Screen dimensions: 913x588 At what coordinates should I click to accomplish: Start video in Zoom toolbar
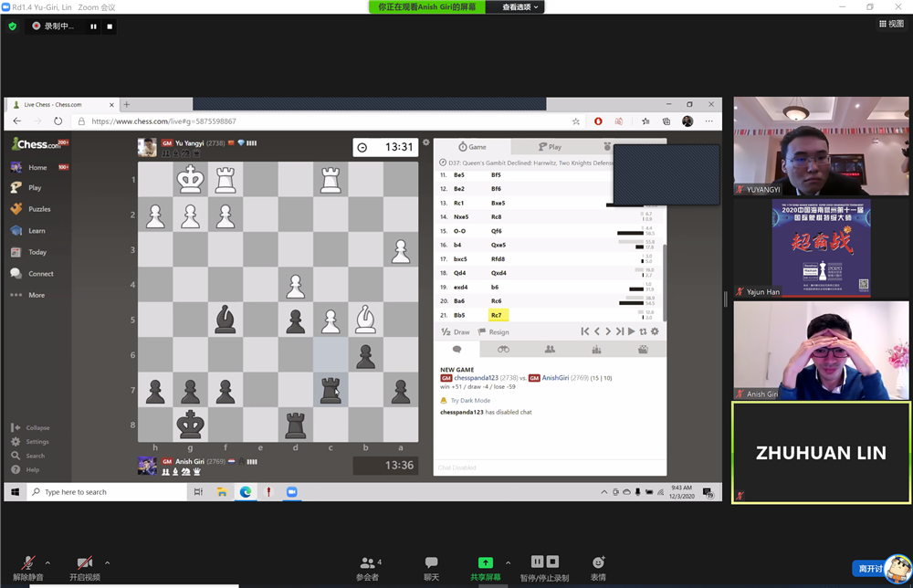(85, 568)
